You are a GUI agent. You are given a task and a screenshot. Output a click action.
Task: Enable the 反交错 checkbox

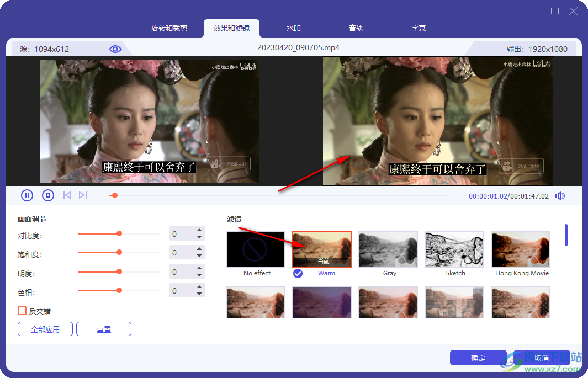22,311
